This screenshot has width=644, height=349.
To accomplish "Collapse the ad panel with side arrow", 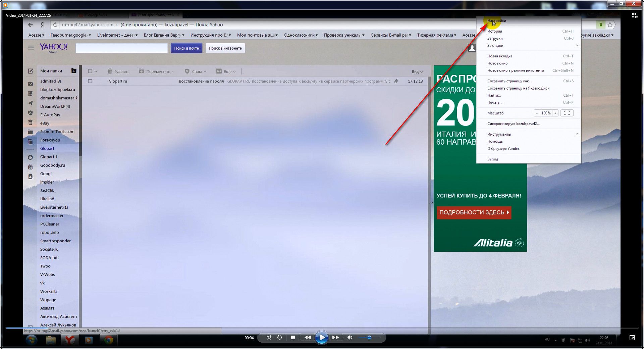I will (x=432, y=203).
